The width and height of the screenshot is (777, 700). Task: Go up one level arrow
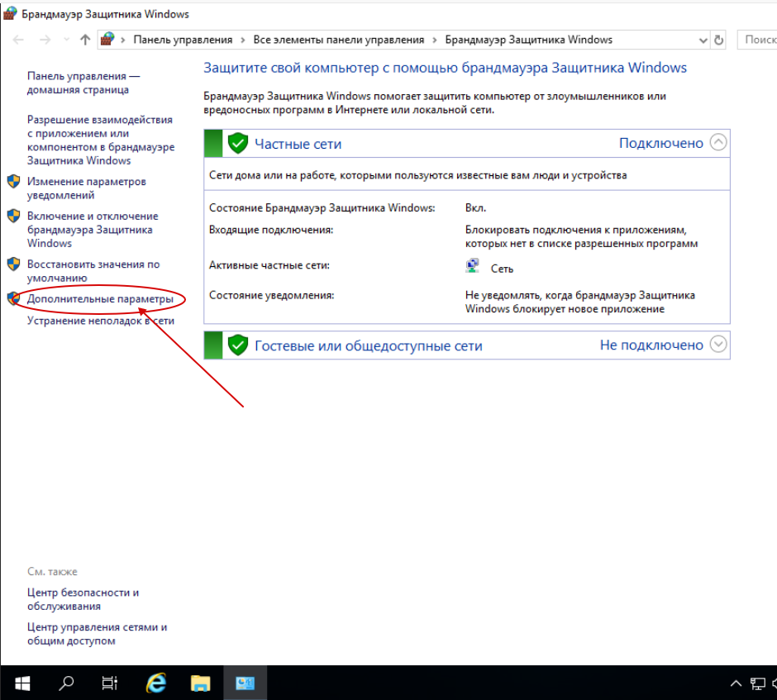(x=85, y=40)
